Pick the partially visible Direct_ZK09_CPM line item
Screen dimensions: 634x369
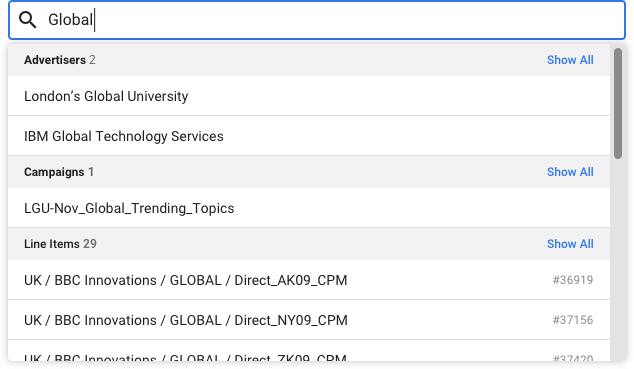coord(309,351)
